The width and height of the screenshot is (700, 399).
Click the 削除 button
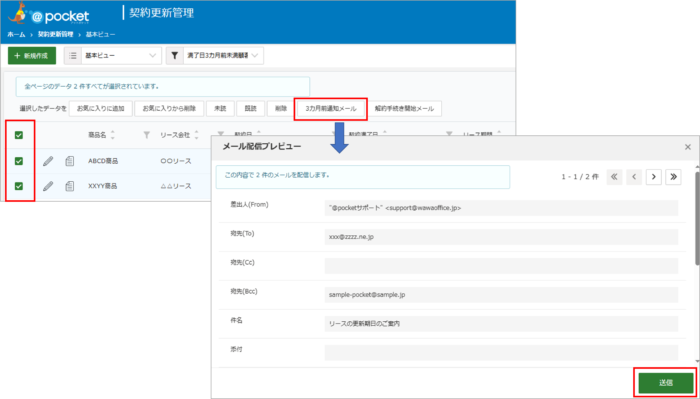(281, 108)
